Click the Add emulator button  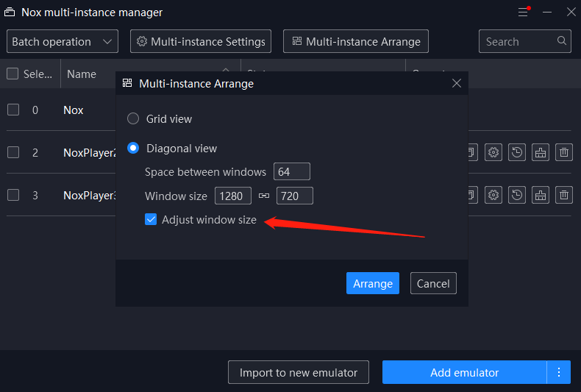[x=464, y=372]
